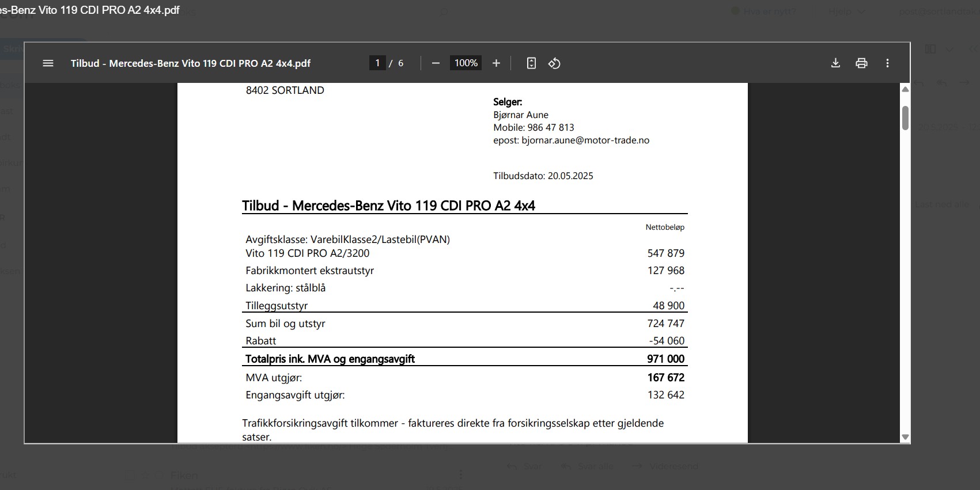Screen dimensions: 980x490
Task: Open the PDF sidebar menu icon
Action: pos(48,63)
